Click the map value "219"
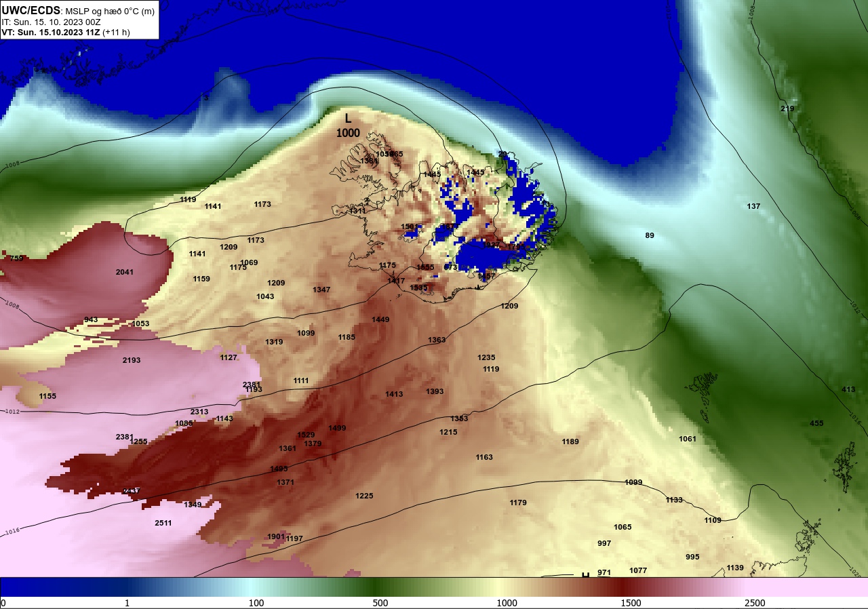This screenshot has width=868, height=609. pos(787,109)
